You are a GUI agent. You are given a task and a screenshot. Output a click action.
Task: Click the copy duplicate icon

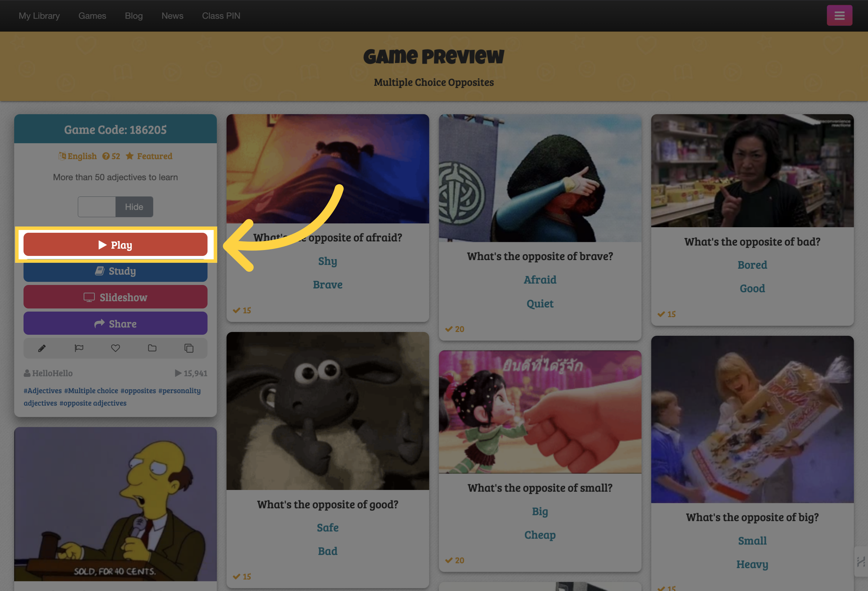pyautogui.click(x=189, y=348)
